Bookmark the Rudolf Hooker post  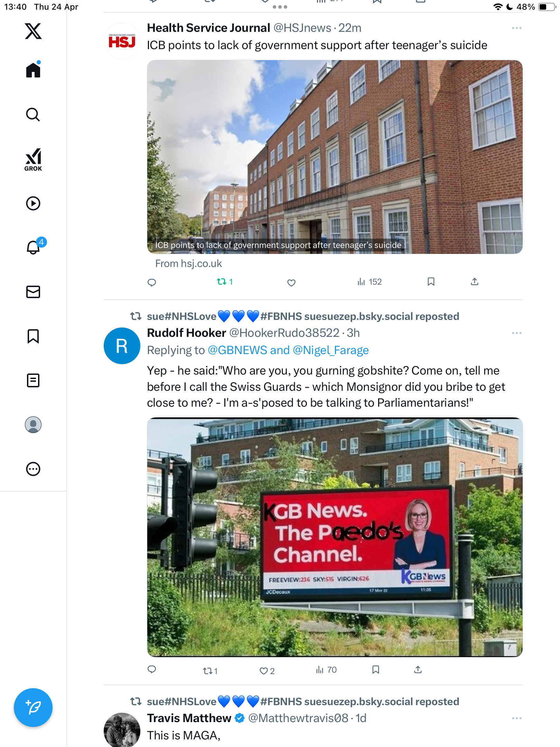point(376,670)
